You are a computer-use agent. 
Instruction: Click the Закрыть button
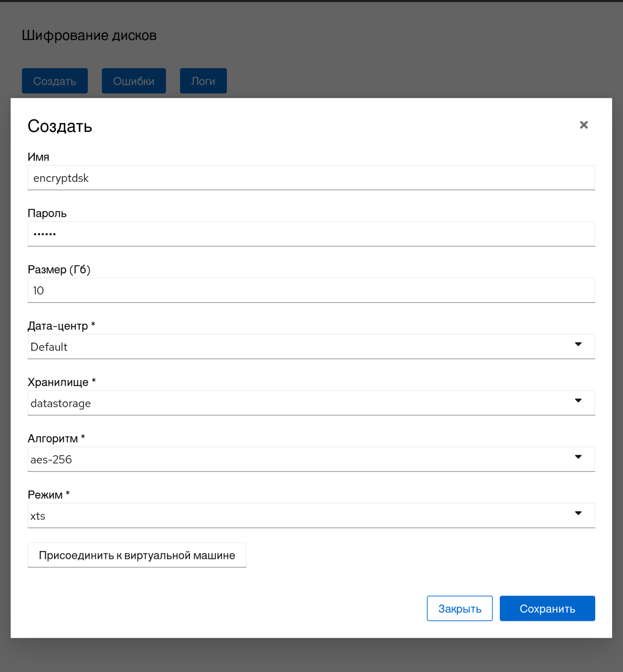(x=460, y=608)
